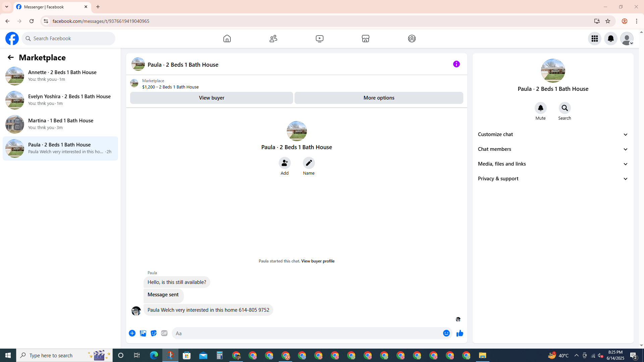Mute the conversation

tap(540, 108)
